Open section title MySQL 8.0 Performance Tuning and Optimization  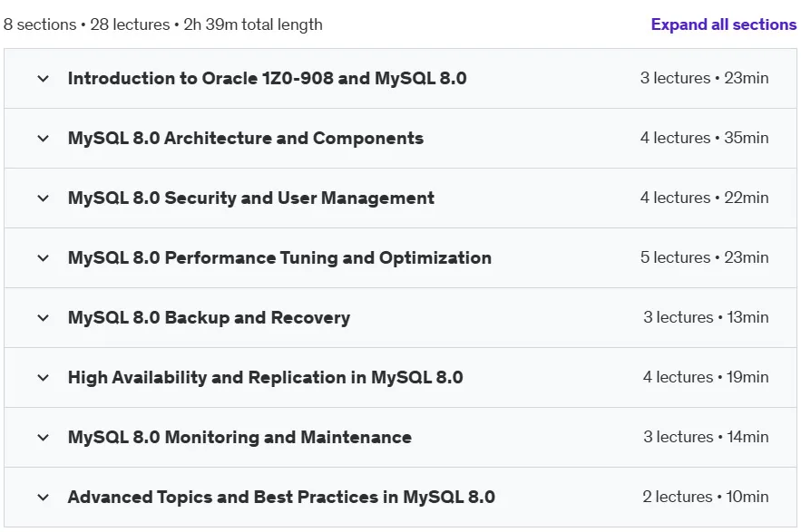279,257
